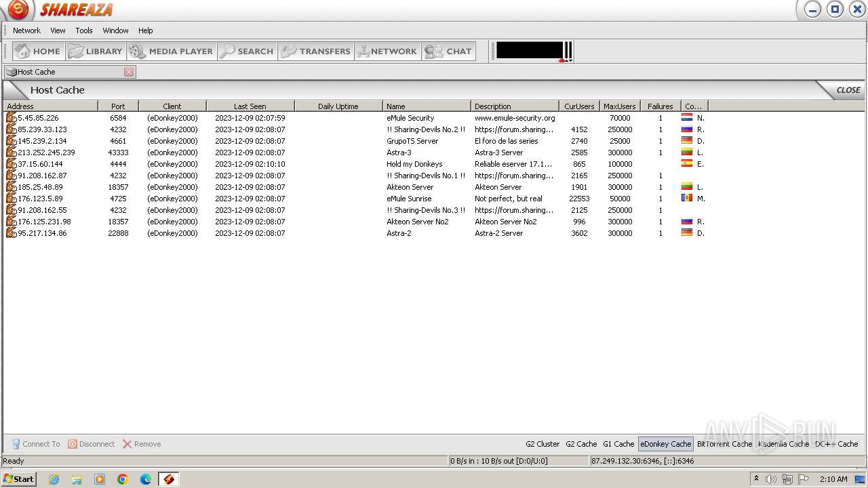Open the Tools menu
The height and width of the screenshot is (488, 868).
tap(84, 30)
